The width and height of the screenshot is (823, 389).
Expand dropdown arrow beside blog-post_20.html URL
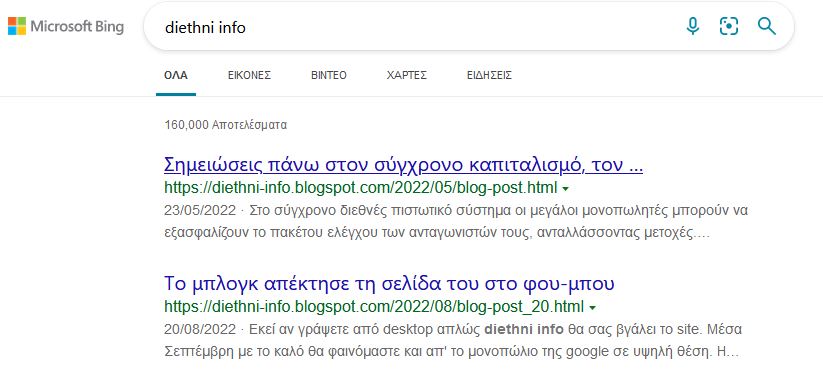(x=592, y=307)
